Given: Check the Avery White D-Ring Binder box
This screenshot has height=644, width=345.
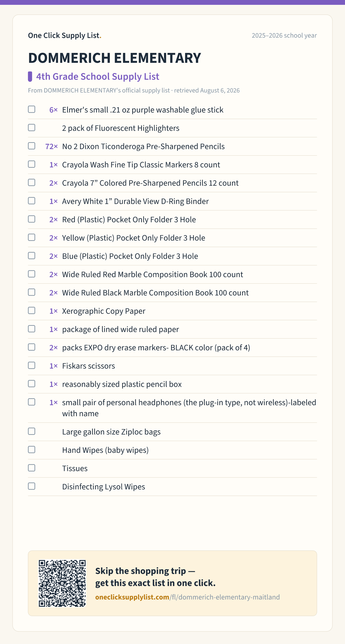Looking at the screenshot, I should 32,201.
